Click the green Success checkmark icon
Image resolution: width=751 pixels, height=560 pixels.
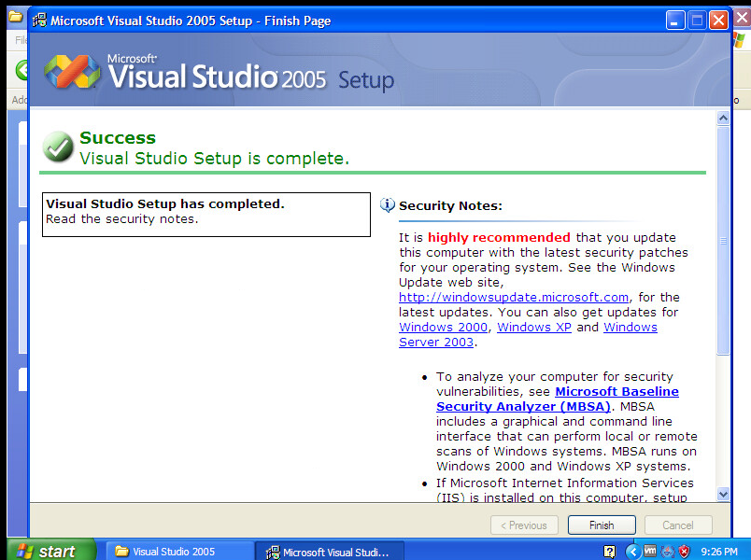point(58,147)
